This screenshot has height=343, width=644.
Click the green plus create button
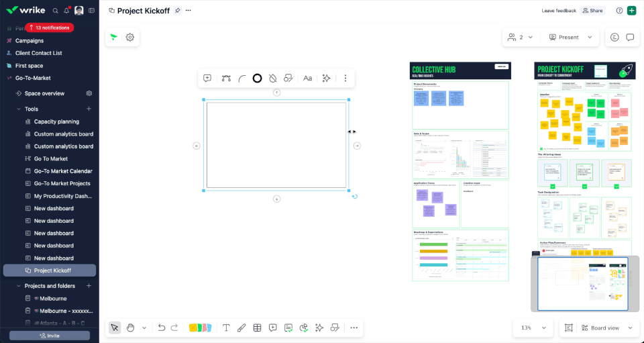point(632,11)
